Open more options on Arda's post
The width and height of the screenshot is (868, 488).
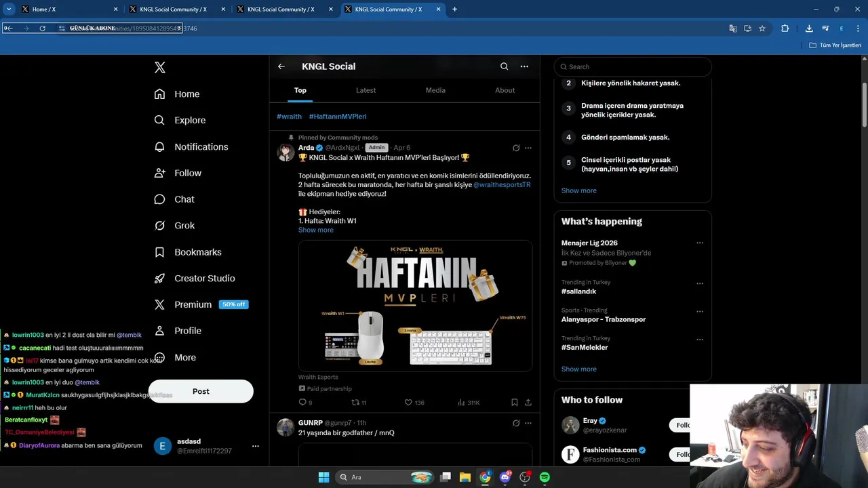pyautogui.click(x=528, y=148)
